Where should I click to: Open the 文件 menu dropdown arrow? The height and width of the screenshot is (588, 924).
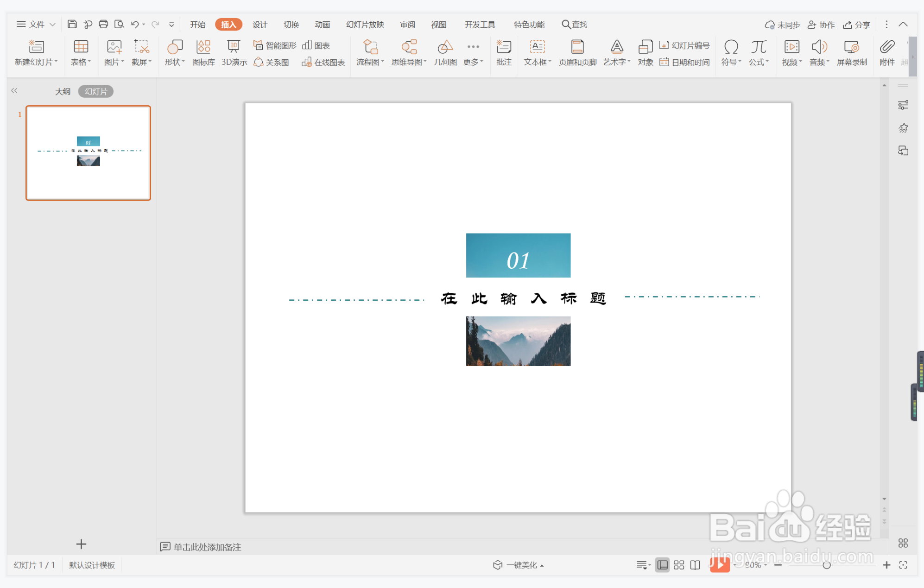[x=52, y=25]
